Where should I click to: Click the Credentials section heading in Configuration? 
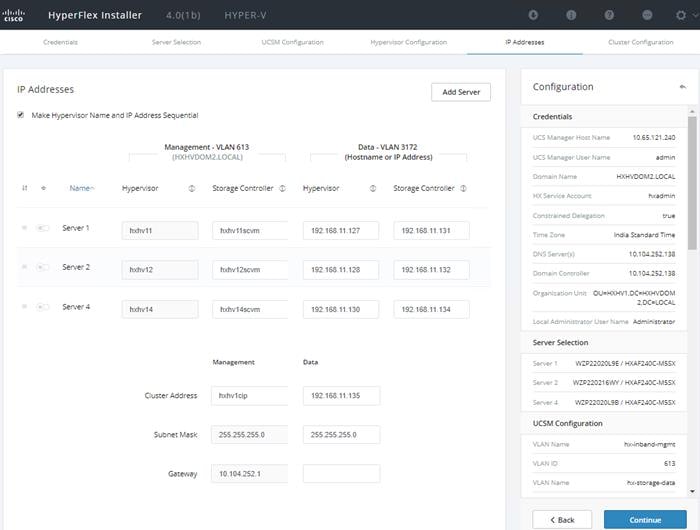click(552, 117)
